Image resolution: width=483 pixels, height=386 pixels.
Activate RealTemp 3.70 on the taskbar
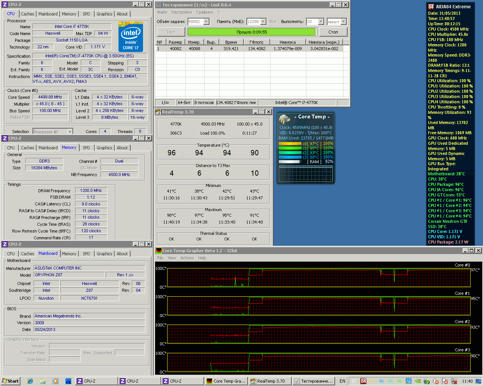pyautogui.click(x=270, y=381)
